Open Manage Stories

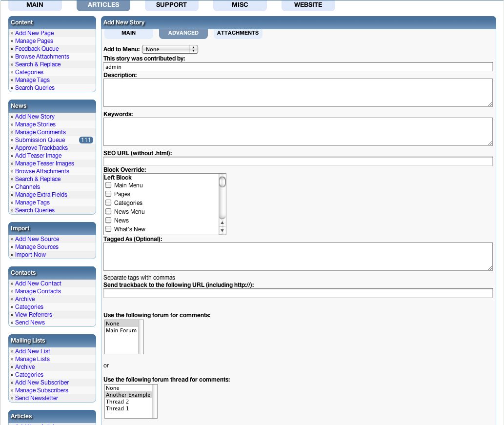(x=35, y=124)
